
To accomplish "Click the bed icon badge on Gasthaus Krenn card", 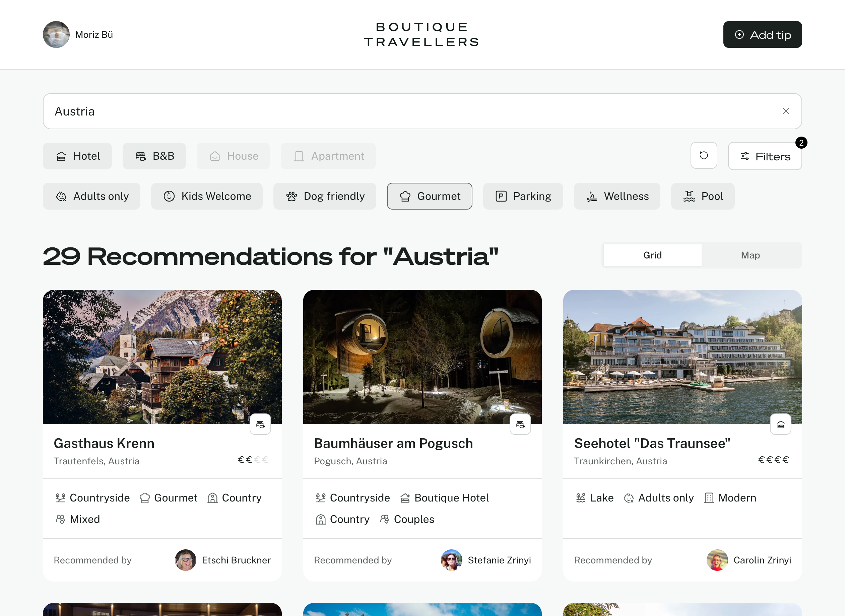I will (260, 424).
